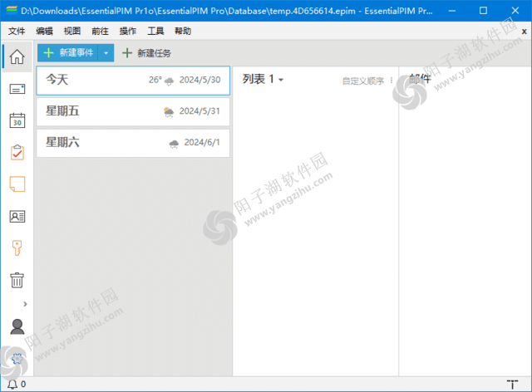Open the 编辑 menu

click(x=44, y=32)
